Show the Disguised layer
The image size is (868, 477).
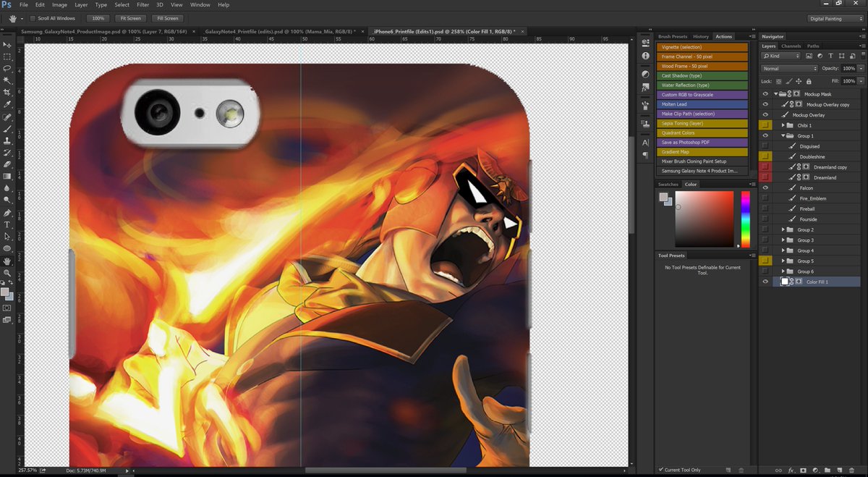pos(765,146)
